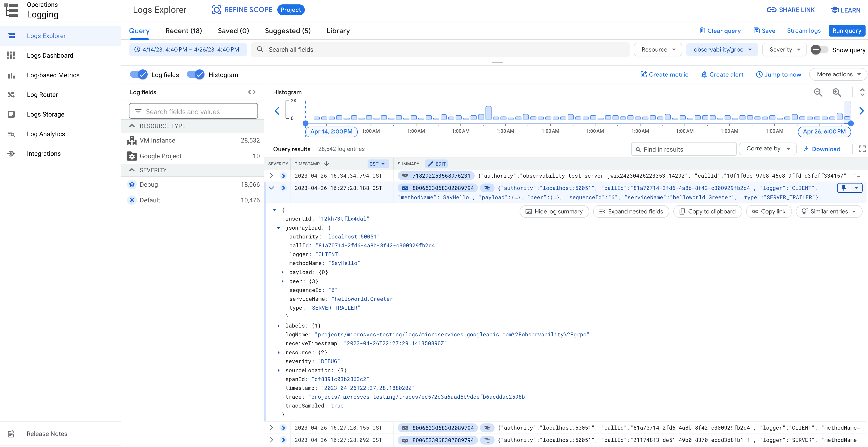Collapse the 16:27:28.188 log entry
This screenshot has width=868, height=447.
point(272,188)
